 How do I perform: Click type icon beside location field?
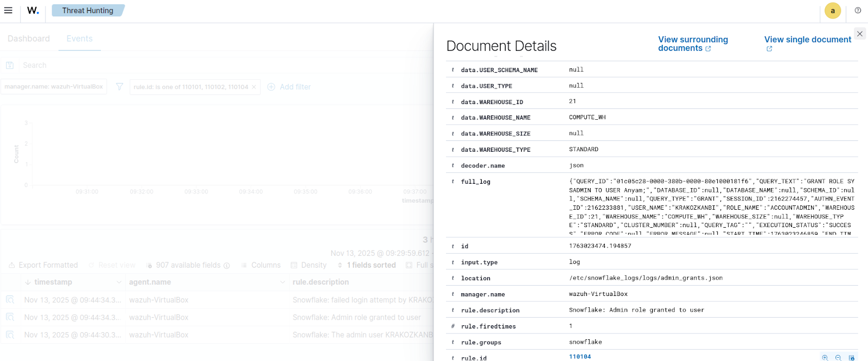(453, 278)
